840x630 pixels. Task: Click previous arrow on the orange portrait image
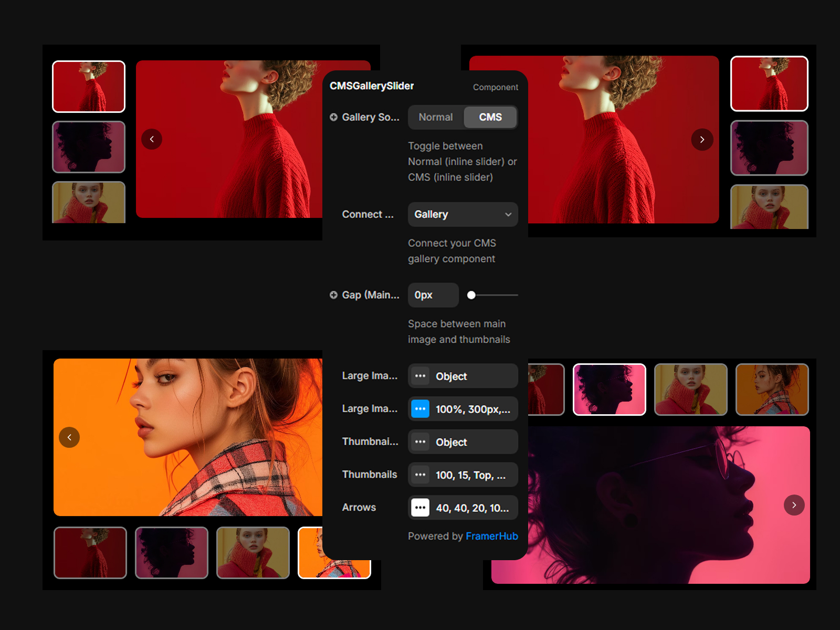[69, 437]
